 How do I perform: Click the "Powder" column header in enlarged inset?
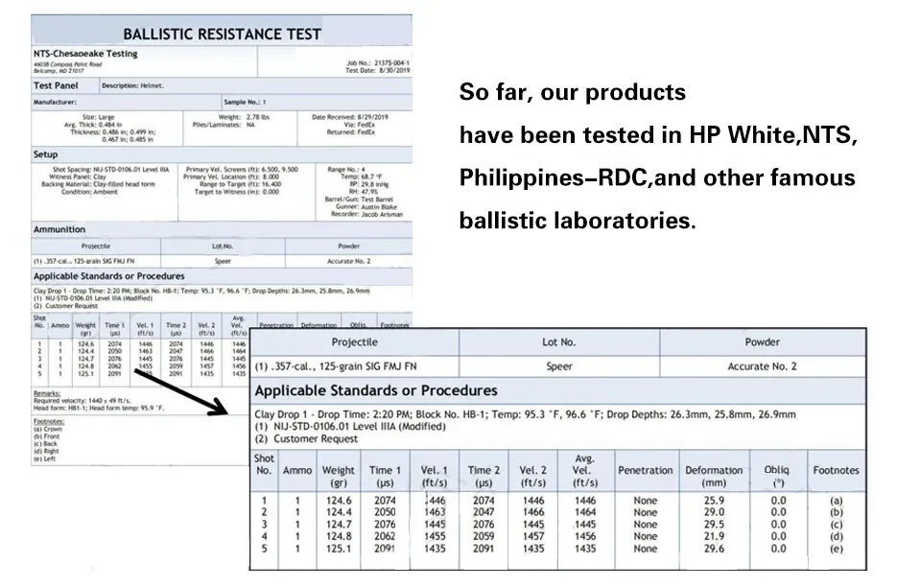pos(763,342)
